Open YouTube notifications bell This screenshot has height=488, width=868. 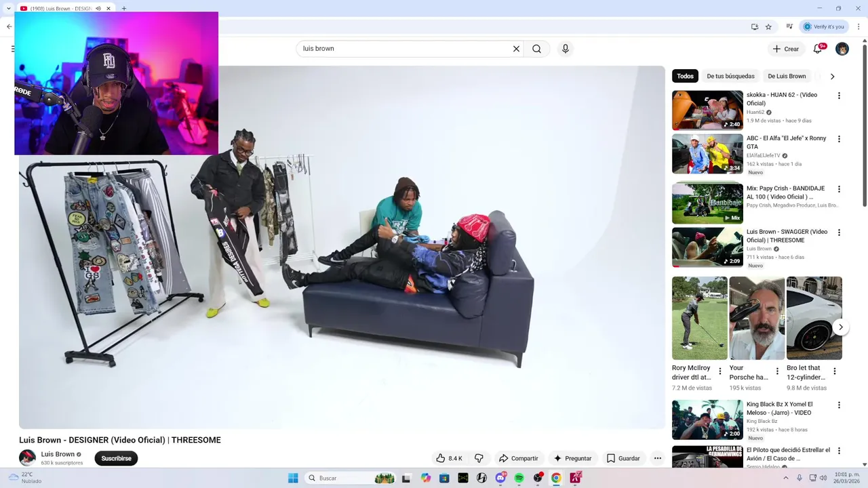click(x=818, y=49)
